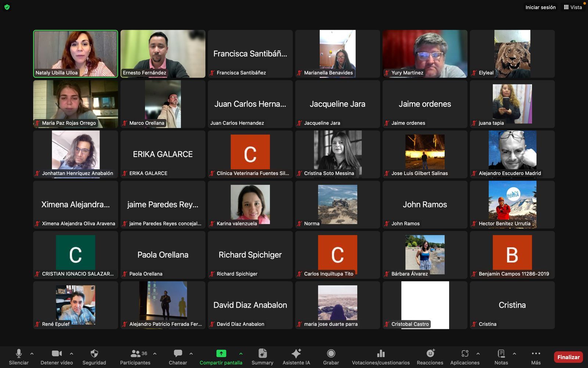This screenshot has width=588, height=368.
Task: Open the Más overflow menu
Action: click(x=536, y=354)
